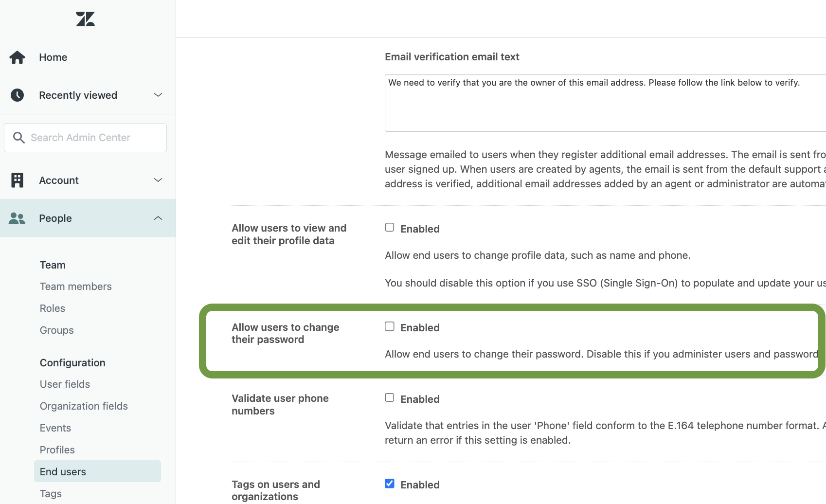Click the Account building icon
Viewport: 826px width, 504px height.
tap(18, 180)
